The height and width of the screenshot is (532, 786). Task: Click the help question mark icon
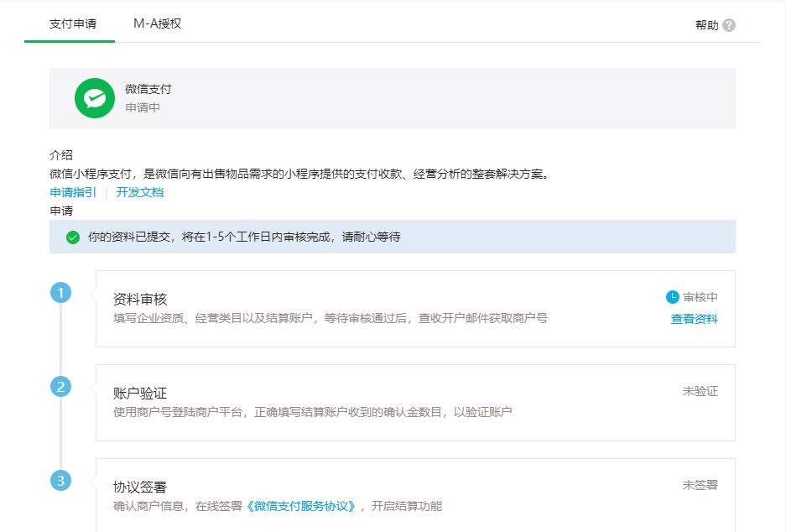point(729,25)
